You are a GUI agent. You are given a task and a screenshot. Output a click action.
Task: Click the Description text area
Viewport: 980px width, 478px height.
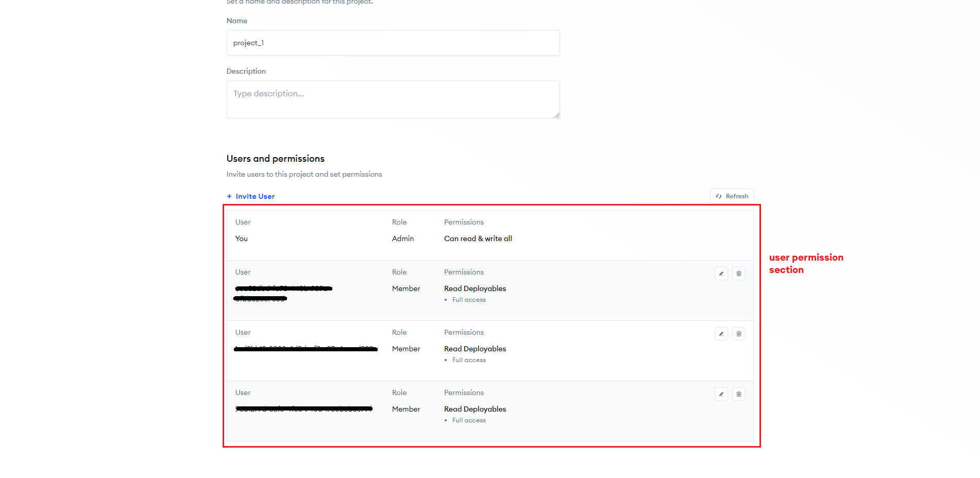pos(393,99)
